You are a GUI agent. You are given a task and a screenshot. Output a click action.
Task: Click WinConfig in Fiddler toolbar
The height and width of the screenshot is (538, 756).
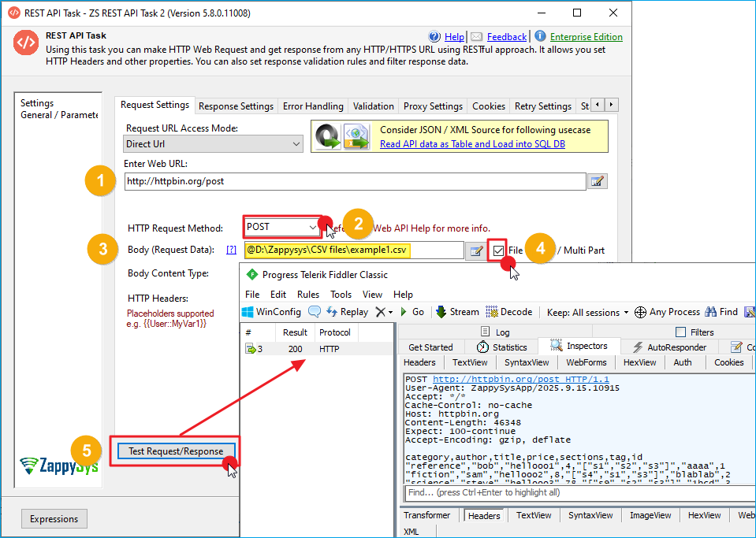271,312
